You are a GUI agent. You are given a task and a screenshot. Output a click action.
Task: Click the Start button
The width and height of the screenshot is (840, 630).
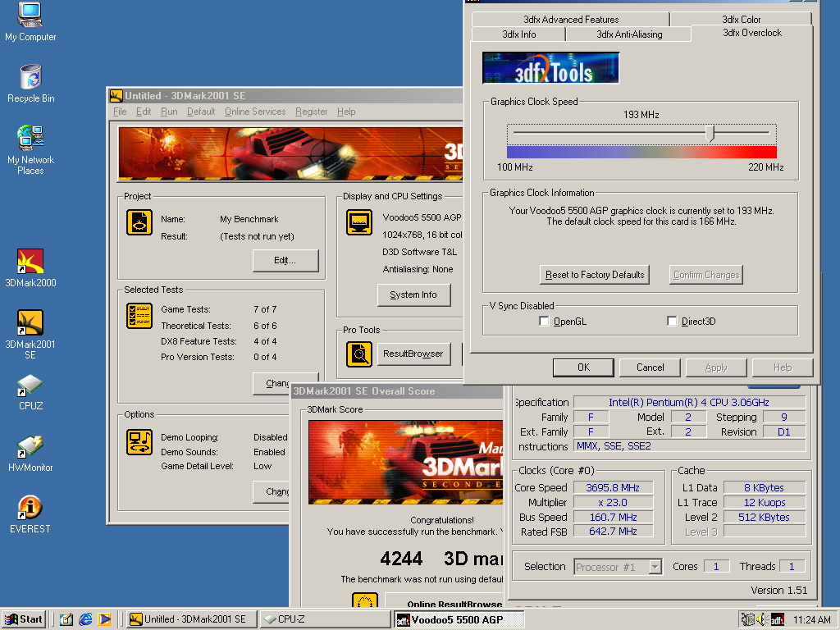point(24,619)
